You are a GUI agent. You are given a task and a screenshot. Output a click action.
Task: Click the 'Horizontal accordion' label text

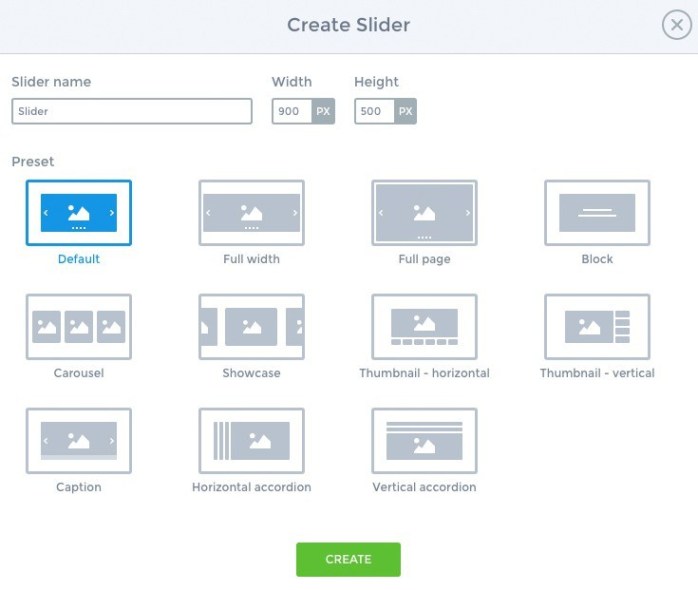click(252, 487)
